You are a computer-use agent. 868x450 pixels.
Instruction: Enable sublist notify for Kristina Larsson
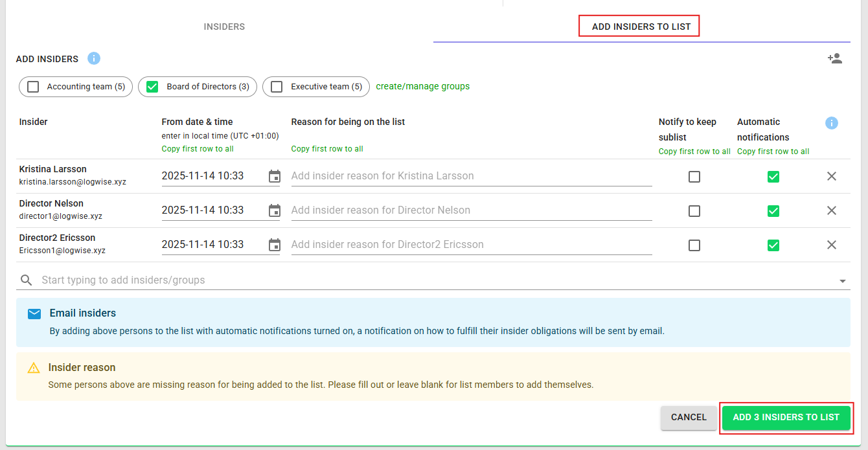click(x=694, y=177)
